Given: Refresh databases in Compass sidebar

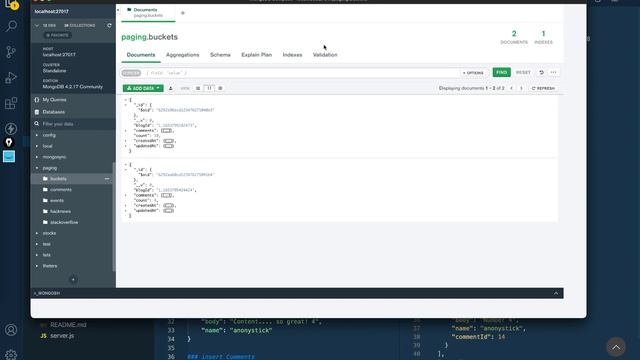Looking at the screenshot, I should 109,25.
